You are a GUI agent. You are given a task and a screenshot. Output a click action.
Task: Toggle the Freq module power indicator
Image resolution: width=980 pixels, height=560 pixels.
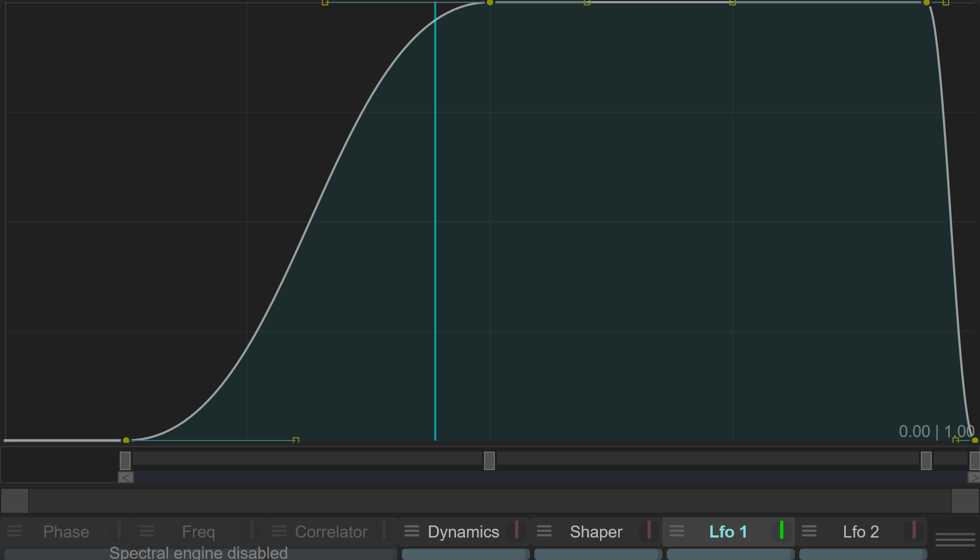[x=252, y=530]
